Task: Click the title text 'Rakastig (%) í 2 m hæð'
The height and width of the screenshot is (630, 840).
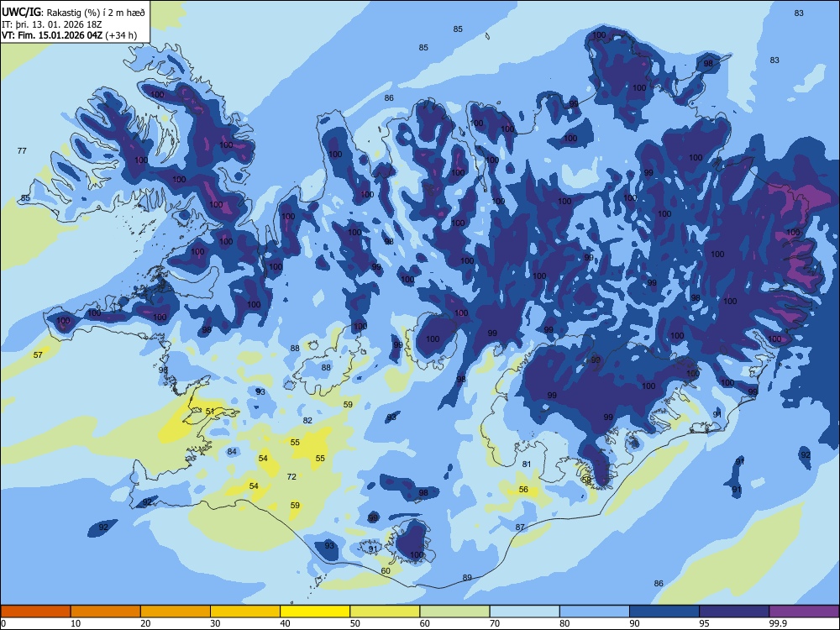Action: (x=95, y=13)
